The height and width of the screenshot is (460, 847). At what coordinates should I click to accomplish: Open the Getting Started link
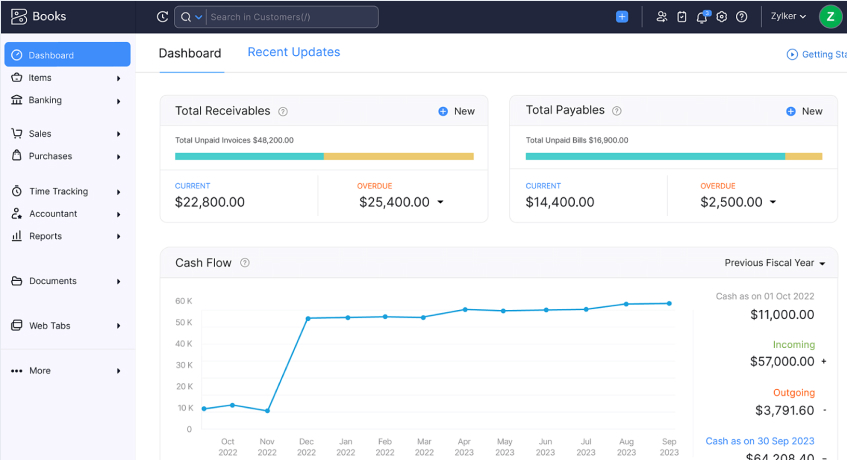tap(817, 54)
